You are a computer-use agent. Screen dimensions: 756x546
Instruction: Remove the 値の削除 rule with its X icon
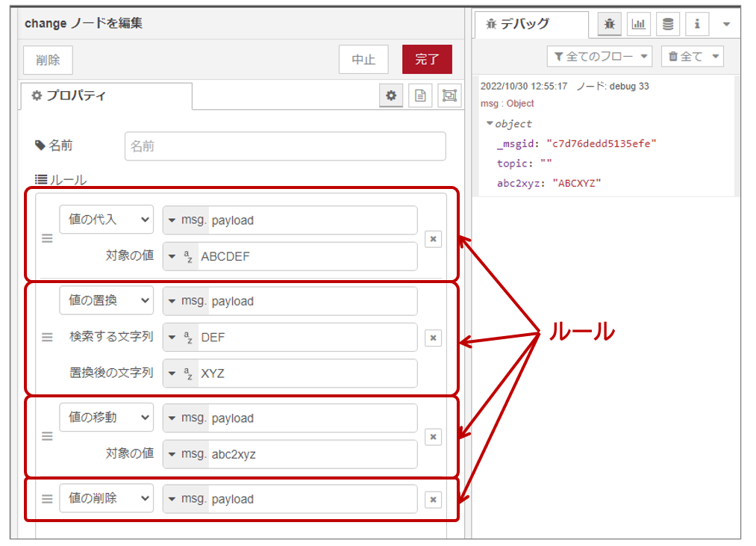pyautogui.click(x=433, y=499)
